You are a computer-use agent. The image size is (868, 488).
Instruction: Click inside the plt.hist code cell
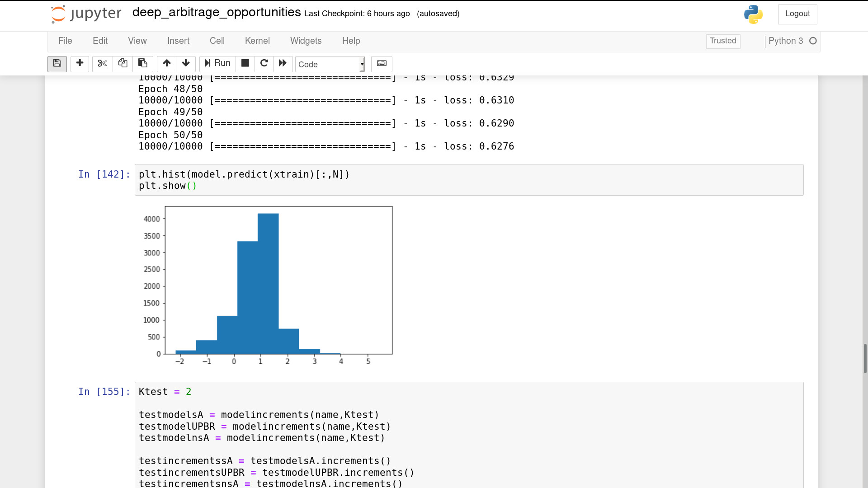click(469, 180)
